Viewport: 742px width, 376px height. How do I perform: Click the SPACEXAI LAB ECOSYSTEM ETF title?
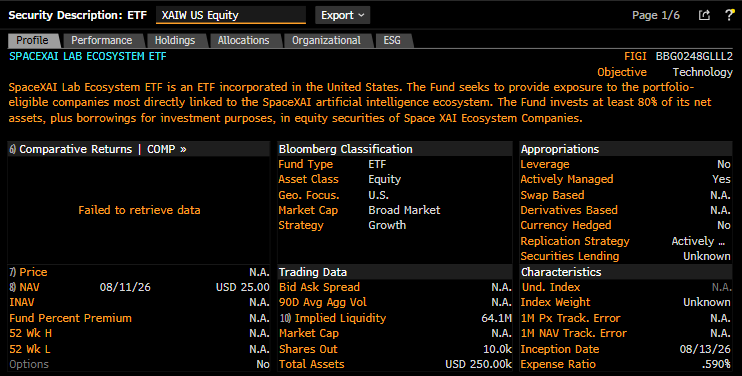tap(88, 56)
